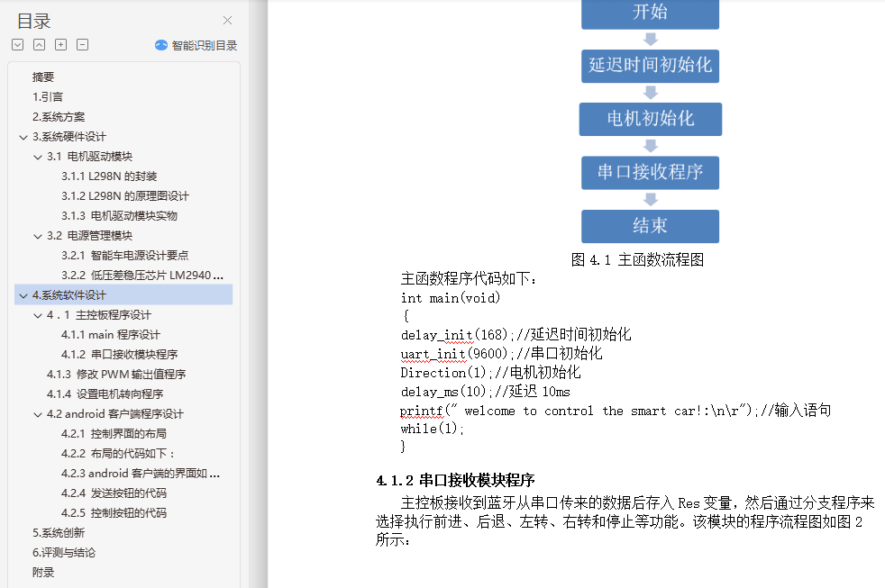Screen dimensions: 885x588
Task: Click the 延迟时间初始化 flowchart box
Action: [x=650, y=66]
